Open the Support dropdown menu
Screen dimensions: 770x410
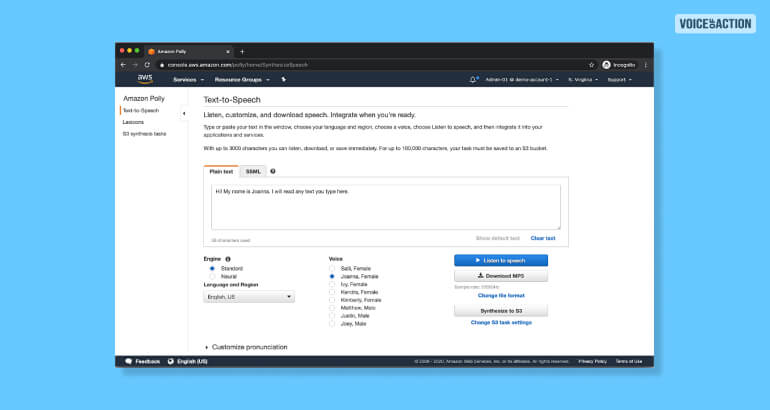point(619,80)
